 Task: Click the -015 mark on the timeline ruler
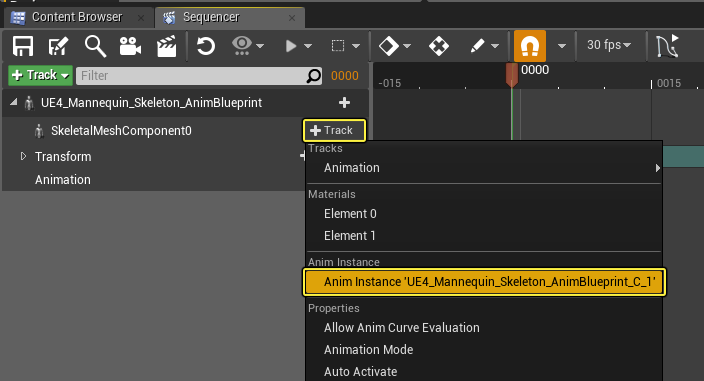[390, 83]
